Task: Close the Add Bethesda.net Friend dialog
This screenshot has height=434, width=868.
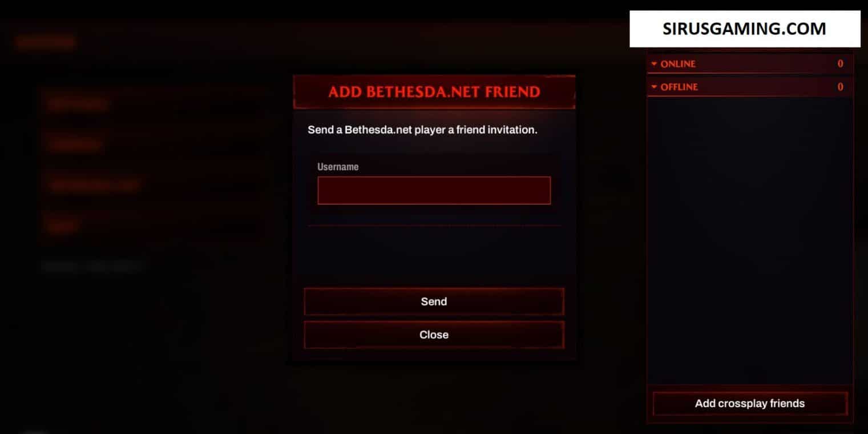Action: [434, 335]
